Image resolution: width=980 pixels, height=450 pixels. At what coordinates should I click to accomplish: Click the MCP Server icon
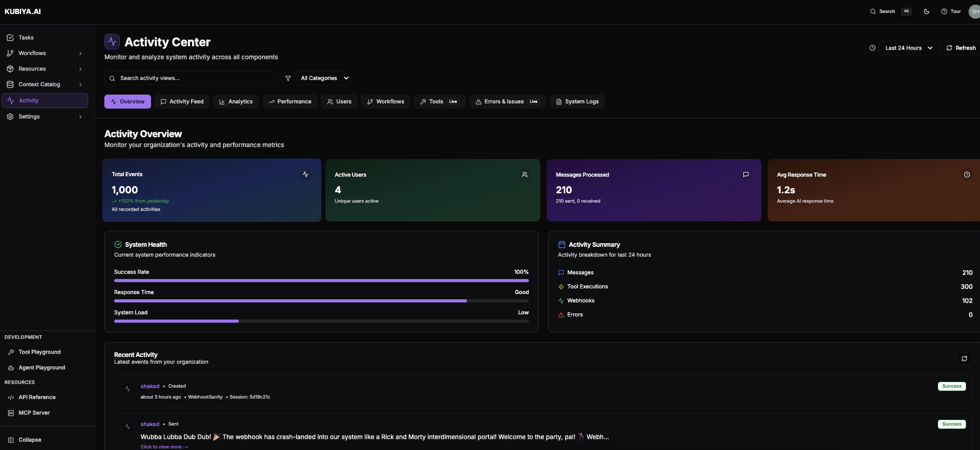(11, 413)
